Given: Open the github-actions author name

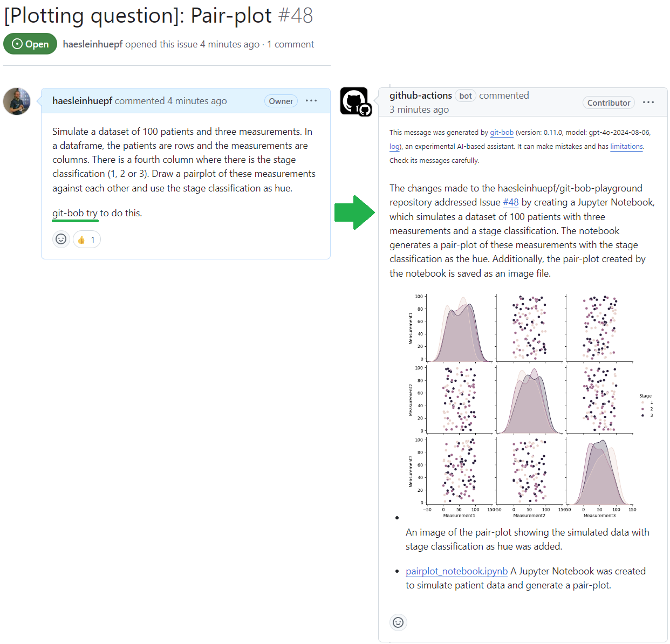Looking at the screenshot, I should pos(421,95).
